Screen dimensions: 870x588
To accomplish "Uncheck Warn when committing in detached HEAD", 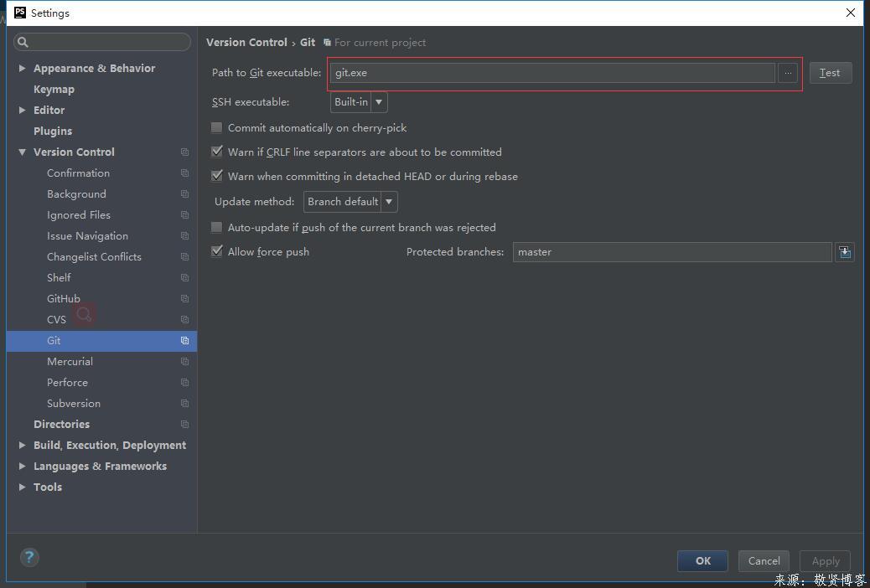I will coord(216,176).
